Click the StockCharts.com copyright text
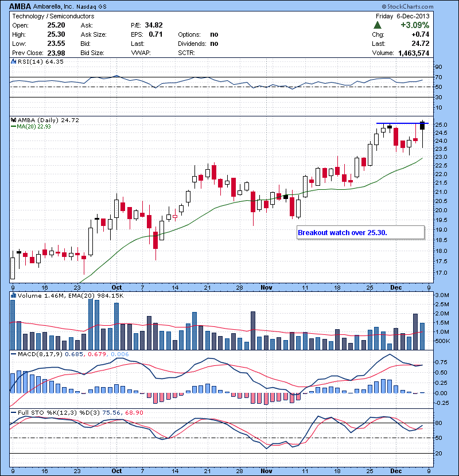Image resolution: width=459 pixels, height=476 pixels. [408, 6]
